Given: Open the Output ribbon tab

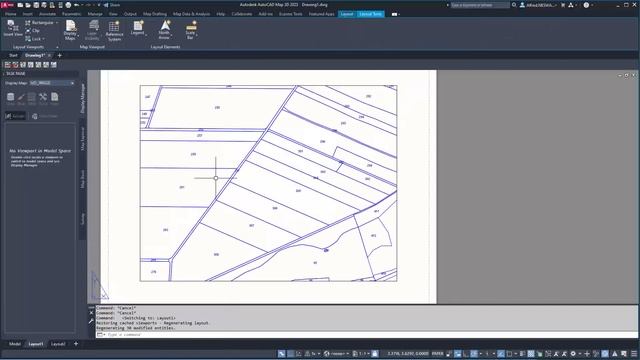Looking at the screenshot, I should point(130,14).
